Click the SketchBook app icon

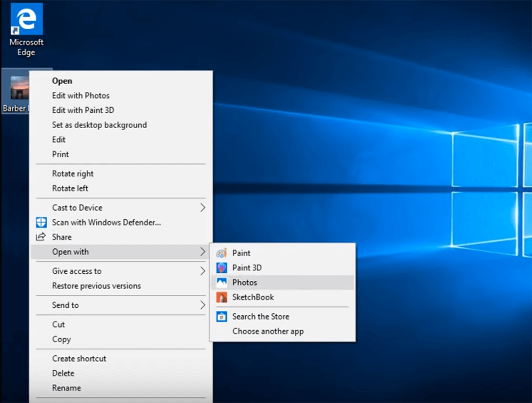tap(221, 297)
